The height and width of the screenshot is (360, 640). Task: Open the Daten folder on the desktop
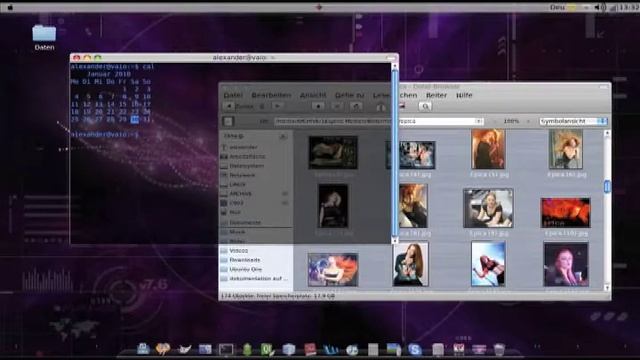44,37
